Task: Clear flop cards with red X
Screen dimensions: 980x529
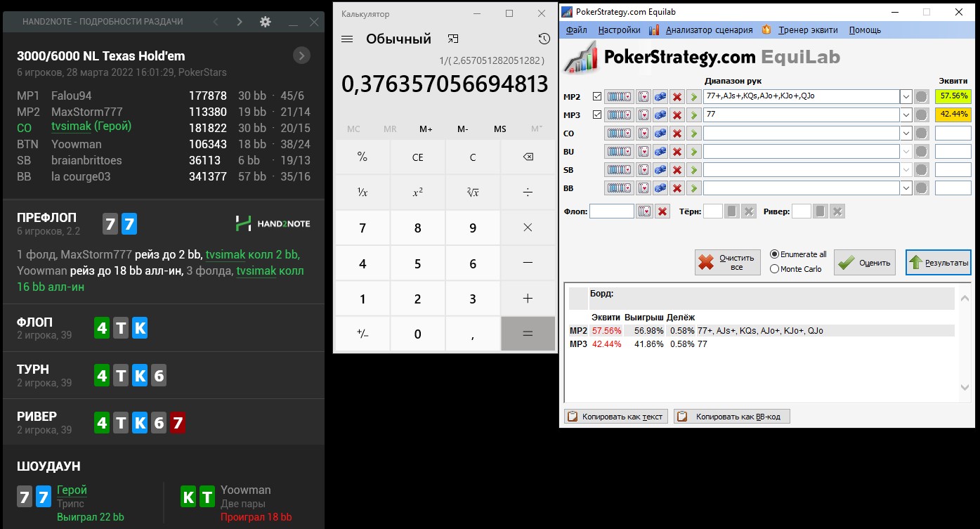Action: [x=662, y=211]
